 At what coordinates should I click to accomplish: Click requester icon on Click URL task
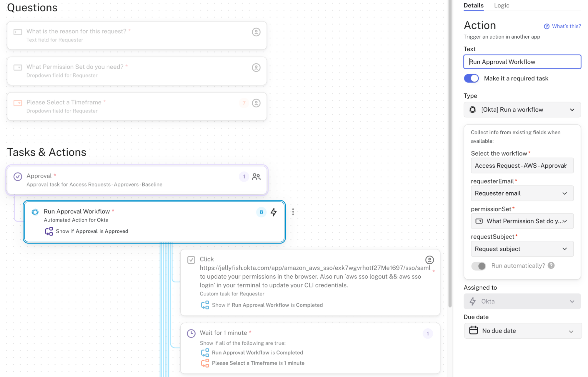(429, 260)
